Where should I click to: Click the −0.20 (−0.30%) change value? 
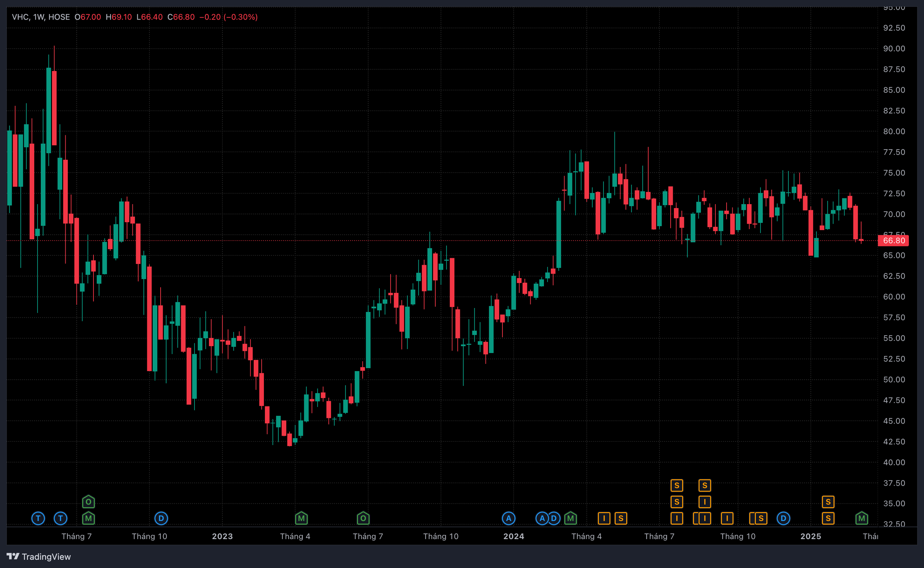click(x=228, y=17)
